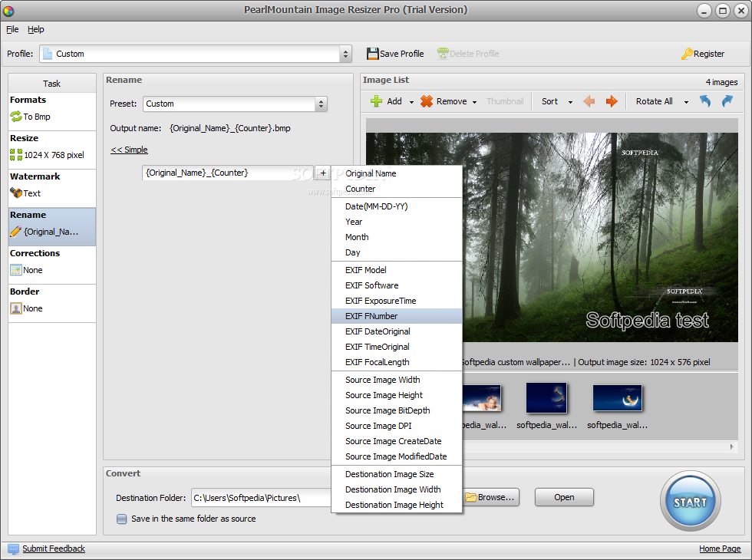Select Destionation Image Size menu entry

coord(397,475)
